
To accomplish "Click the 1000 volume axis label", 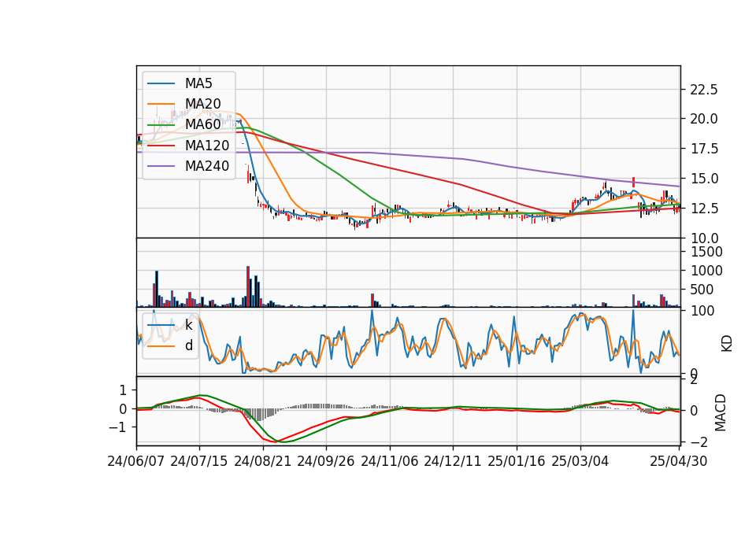I will pos(706,271).
